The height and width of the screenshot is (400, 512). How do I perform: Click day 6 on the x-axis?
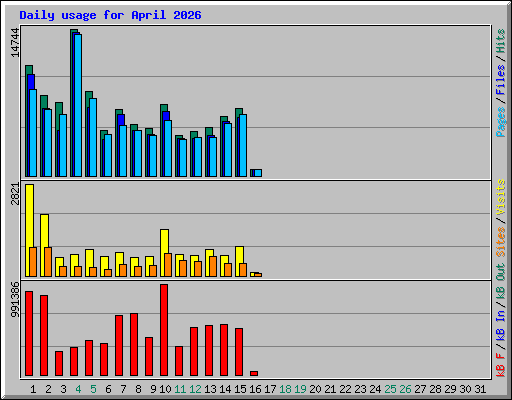[x=108, y=389]
